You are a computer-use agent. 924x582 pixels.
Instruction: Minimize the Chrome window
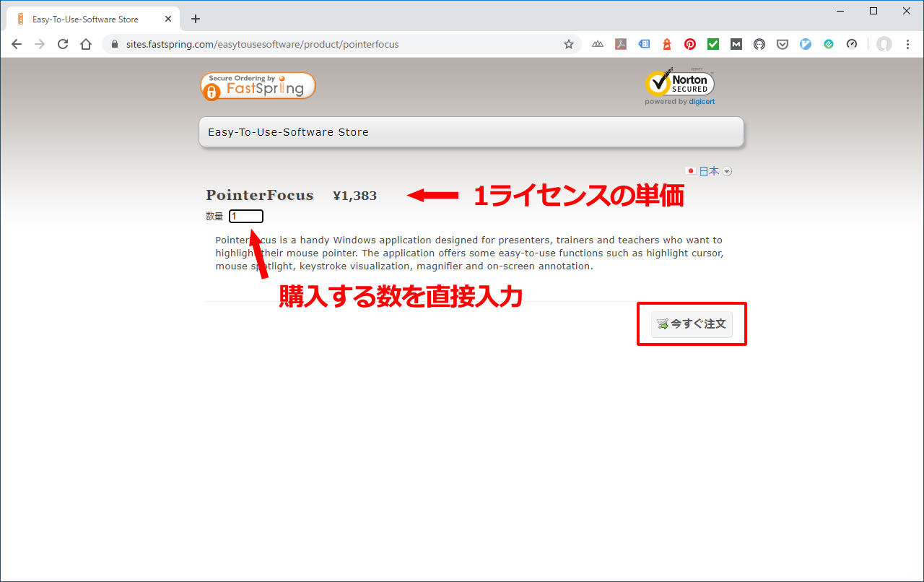point(841,11)
